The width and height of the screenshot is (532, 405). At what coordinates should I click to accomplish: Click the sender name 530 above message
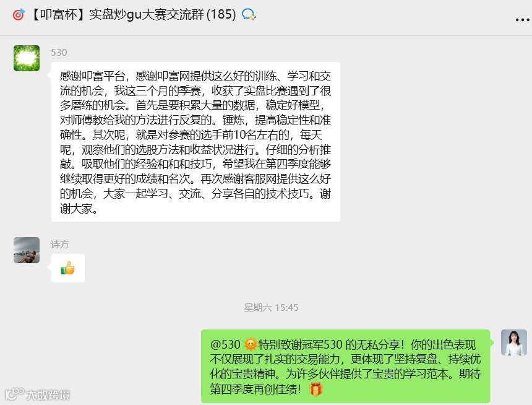pyautogui.click(x=59, y=52)
